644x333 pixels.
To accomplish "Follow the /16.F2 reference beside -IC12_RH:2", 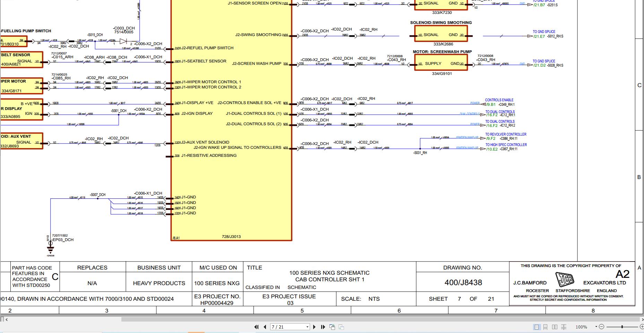I will tap(492, 126).
